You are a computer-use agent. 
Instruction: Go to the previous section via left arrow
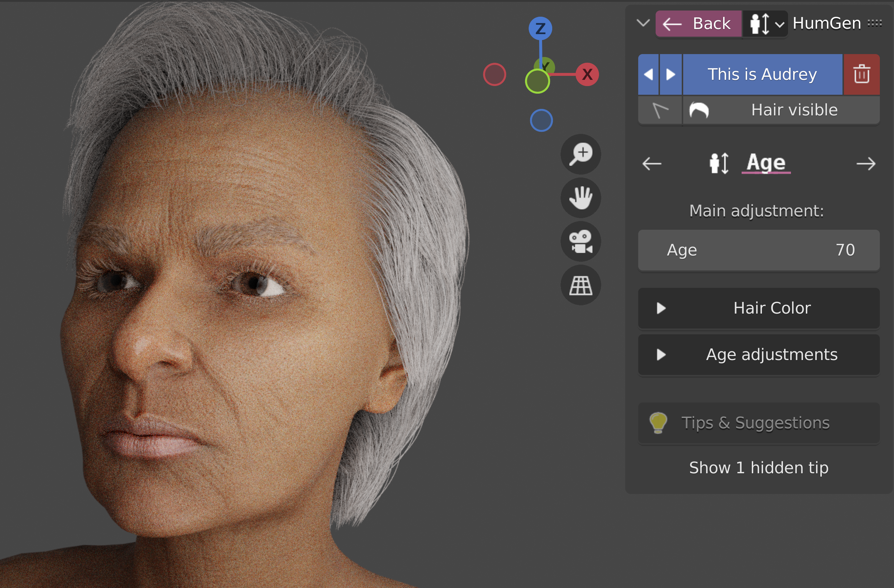pyautogui.click(x=652, y=164)
